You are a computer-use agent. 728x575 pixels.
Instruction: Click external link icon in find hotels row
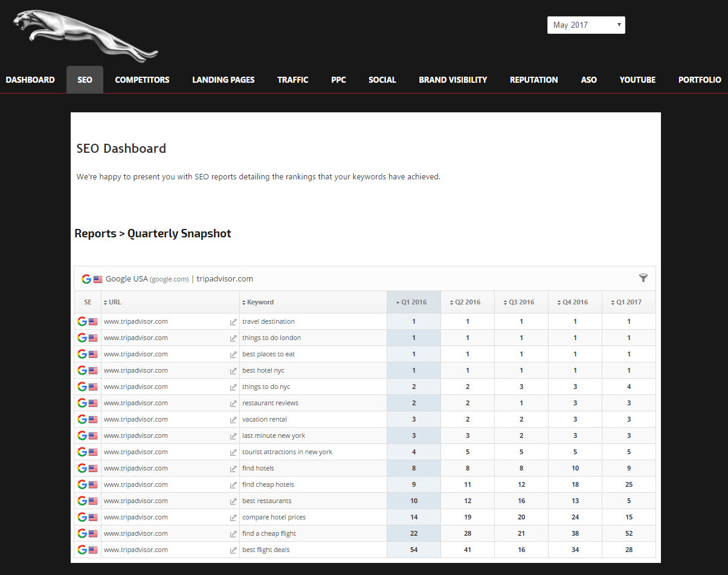click(x=233, y=469)
